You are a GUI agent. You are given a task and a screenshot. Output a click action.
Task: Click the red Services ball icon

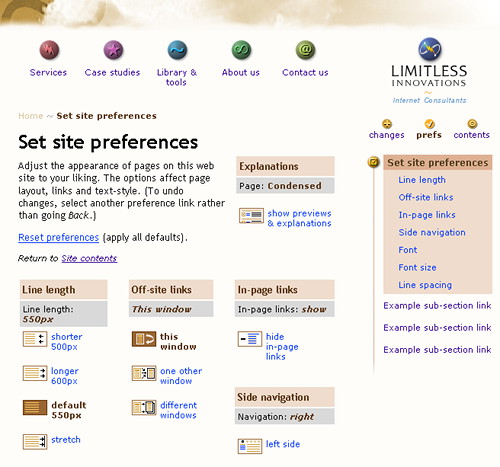pos(49,50)
